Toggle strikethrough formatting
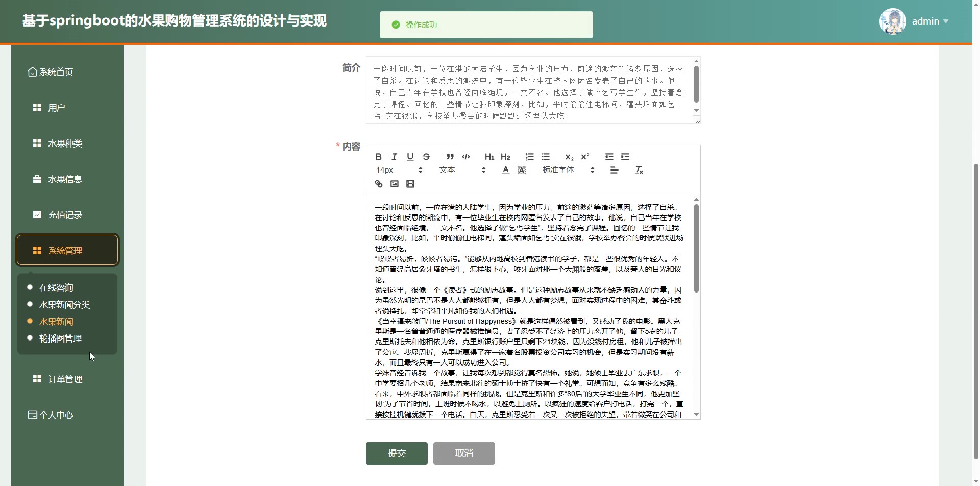Screen dimensions: 980x486 [x=426, y=157]
